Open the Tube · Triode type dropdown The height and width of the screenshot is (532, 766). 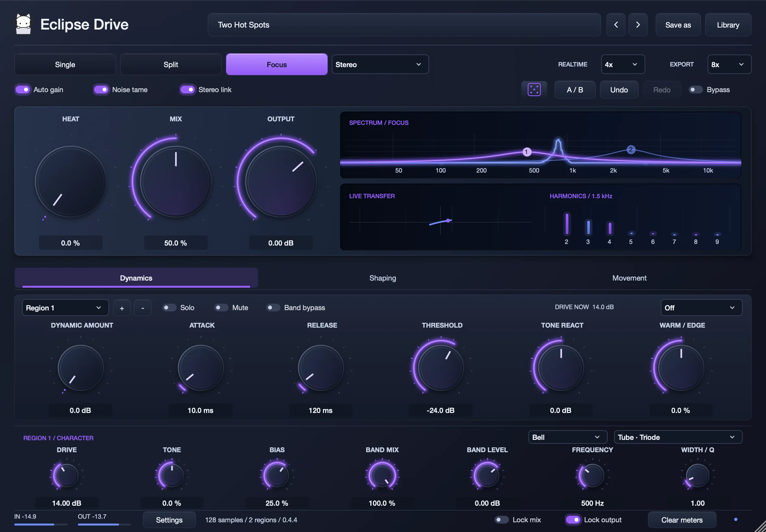pos(678,437)
